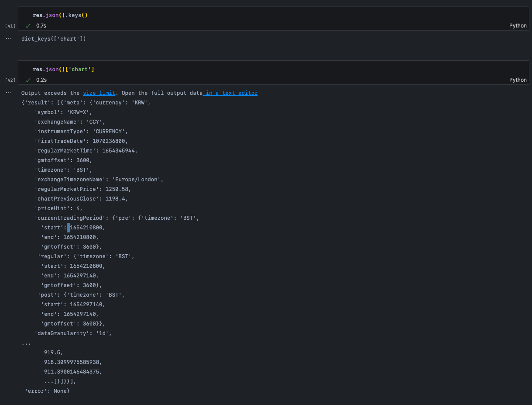Click 'chartPreviousClose': 1198.4 line
Screen dimensions: 532x405
81,199
